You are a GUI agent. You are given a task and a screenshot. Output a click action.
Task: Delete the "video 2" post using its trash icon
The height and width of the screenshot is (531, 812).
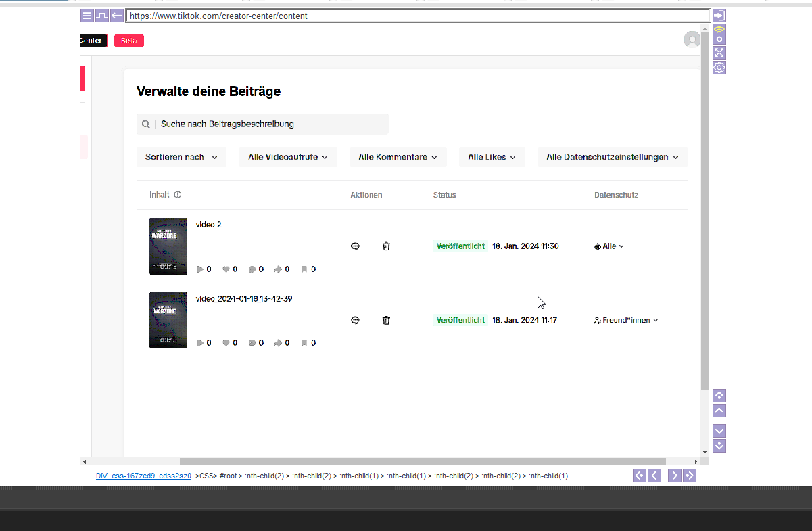coord(386,246)
